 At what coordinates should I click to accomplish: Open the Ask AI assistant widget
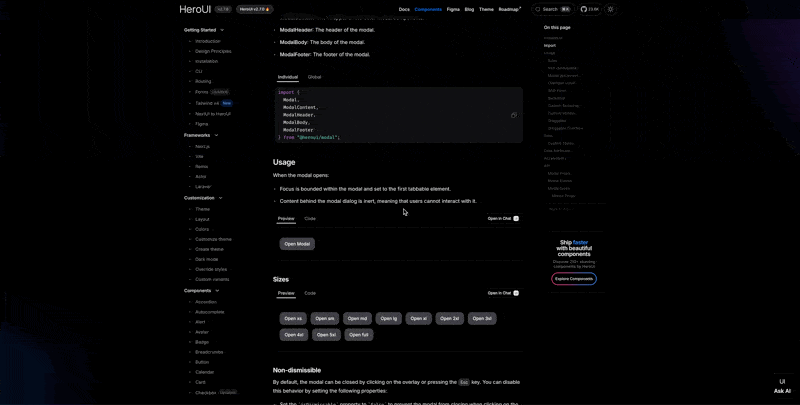(x=782, y=386)
